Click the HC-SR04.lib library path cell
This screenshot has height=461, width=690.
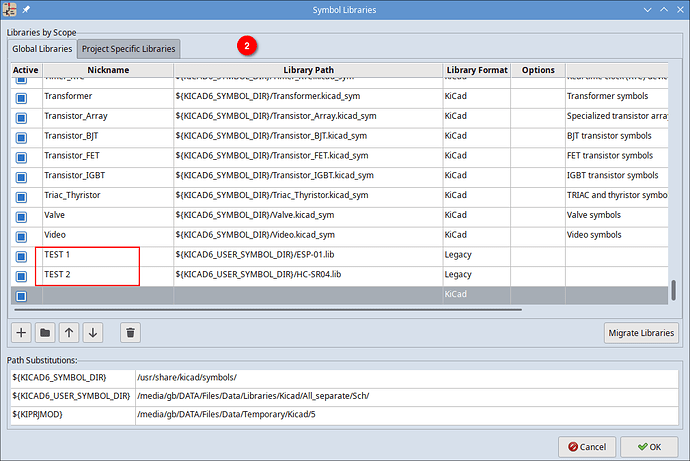(308, 275)
